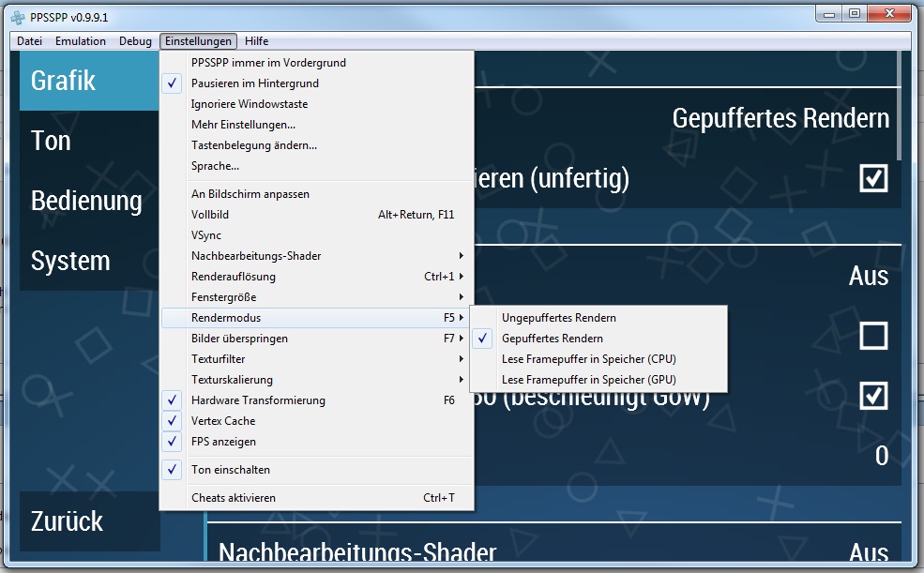Image resolution: width=924 pixels, height=573 pixels.
Task: Toggle 'Ton einschalten' menu option
Action: [230, 470]
